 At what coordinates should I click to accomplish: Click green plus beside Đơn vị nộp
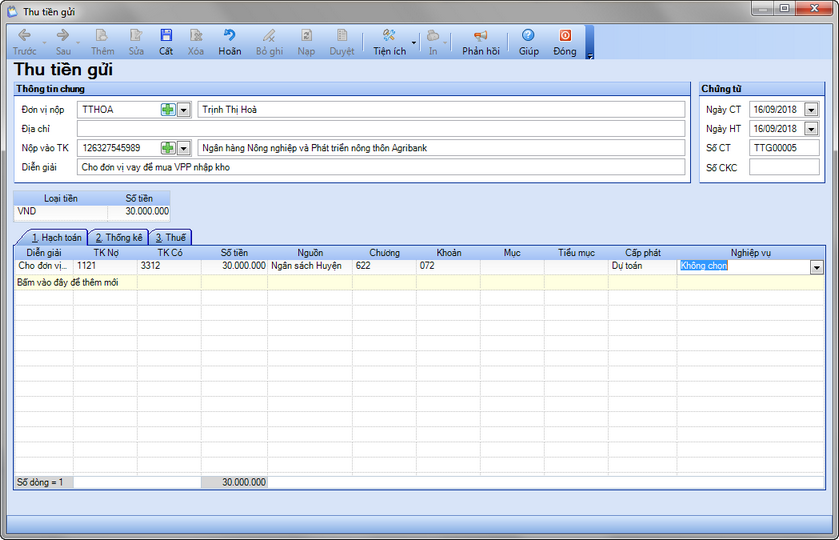tap(168, 109)
